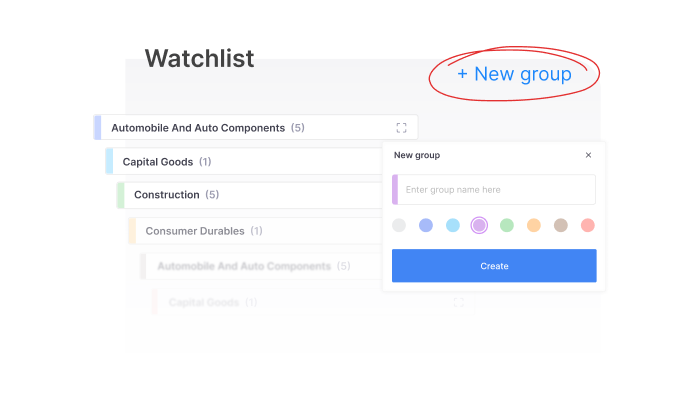Choose the pink-red color swatch

pos(588,226)
